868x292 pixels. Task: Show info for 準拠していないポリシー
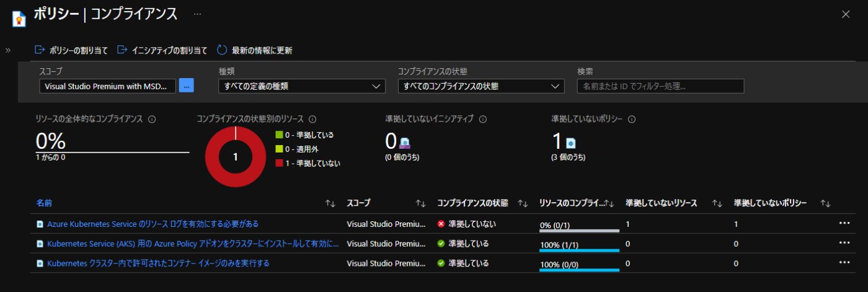631,119
